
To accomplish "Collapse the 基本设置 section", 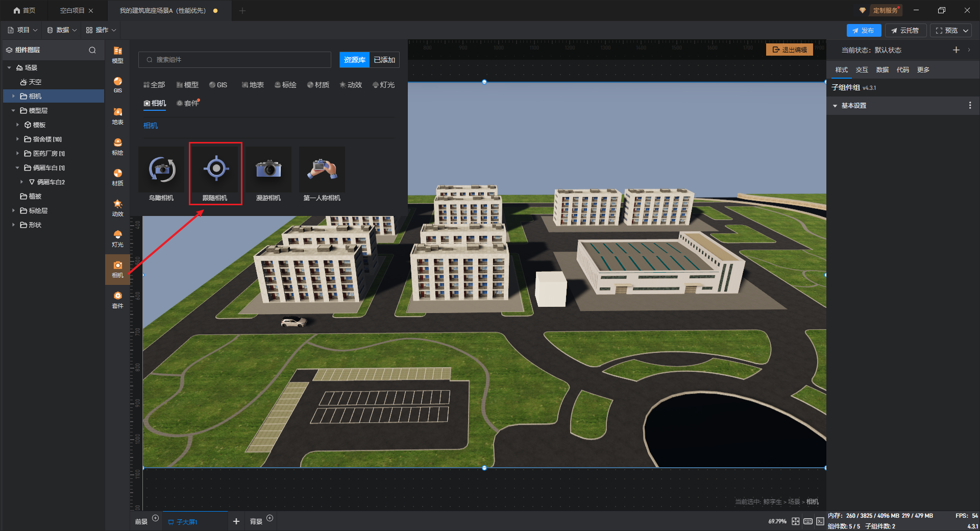I will coord(835,106).
